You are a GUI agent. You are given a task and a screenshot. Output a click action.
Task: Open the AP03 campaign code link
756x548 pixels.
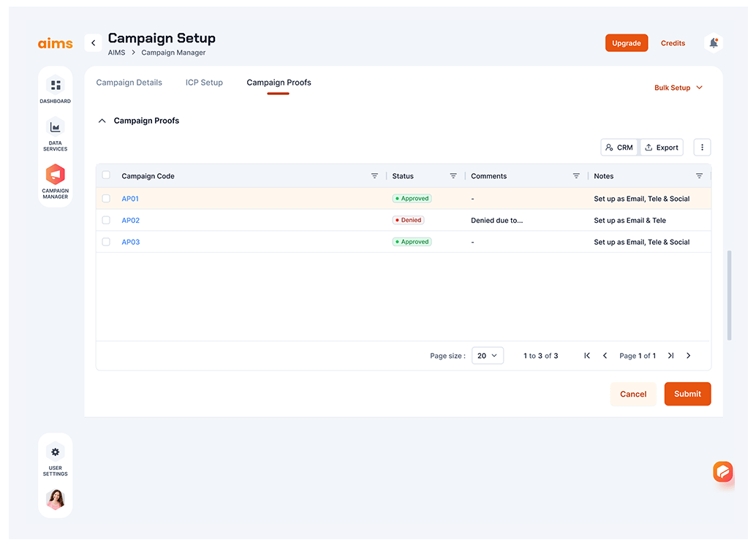pos(130,242)
